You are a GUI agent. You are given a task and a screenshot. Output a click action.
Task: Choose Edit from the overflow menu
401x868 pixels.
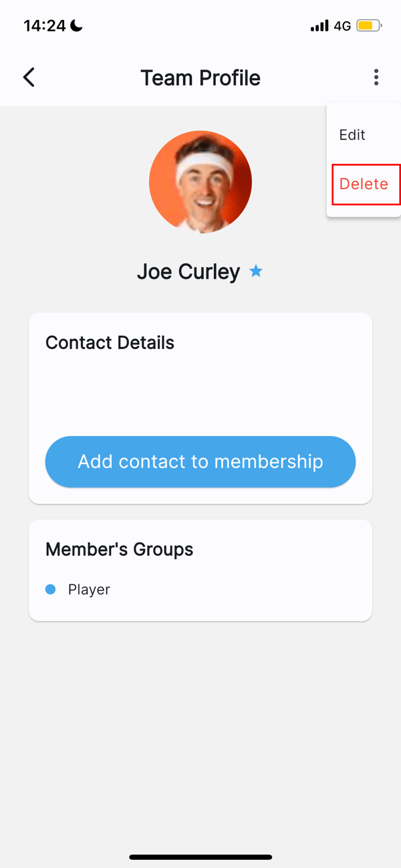(352, 134)
